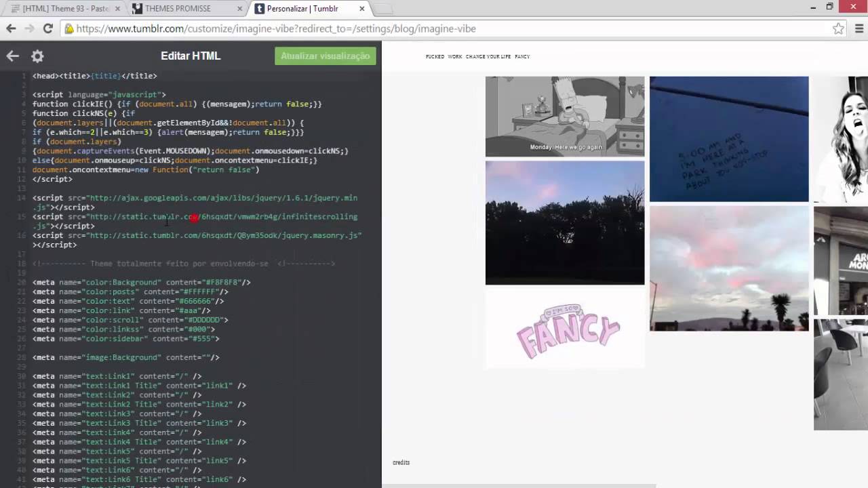
Task: Open the CHANGE YOUR LIFE preview link
Action: click(x=488, y=57)
